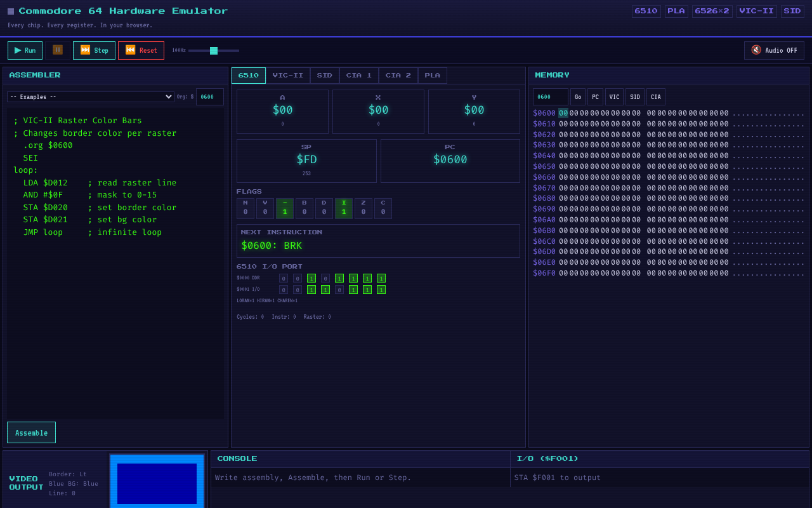Click the SID badge in the header
The height and width of the screenshot is (508, 812).
tap(792, 11)
